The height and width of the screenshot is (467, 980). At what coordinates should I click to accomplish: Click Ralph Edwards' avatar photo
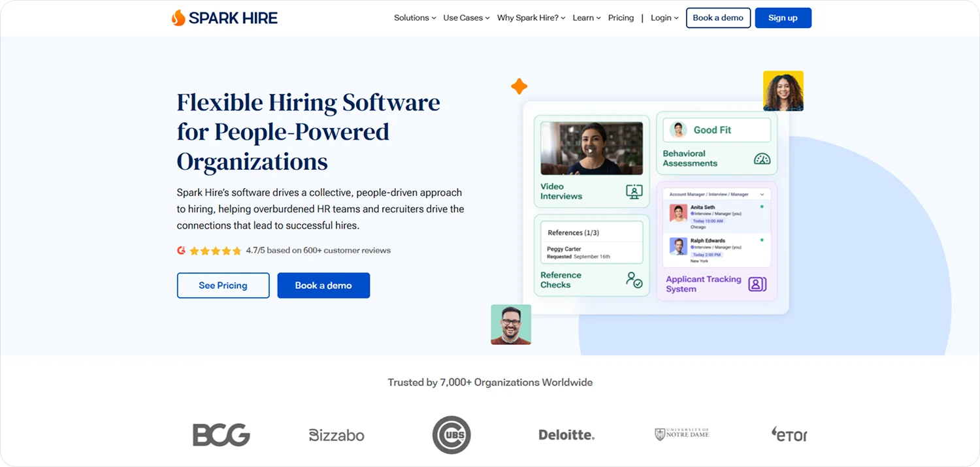click(678, 246)
